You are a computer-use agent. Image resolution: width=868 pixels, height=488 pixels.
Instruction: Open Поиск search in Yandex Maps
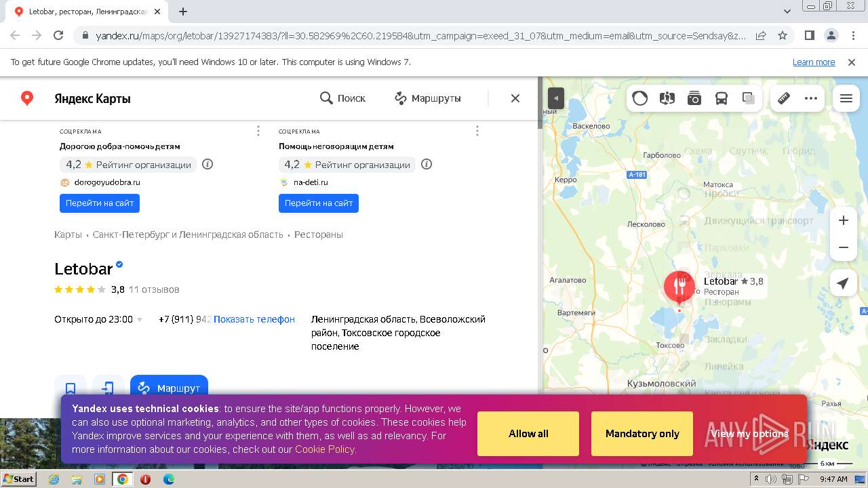[342, 98]
